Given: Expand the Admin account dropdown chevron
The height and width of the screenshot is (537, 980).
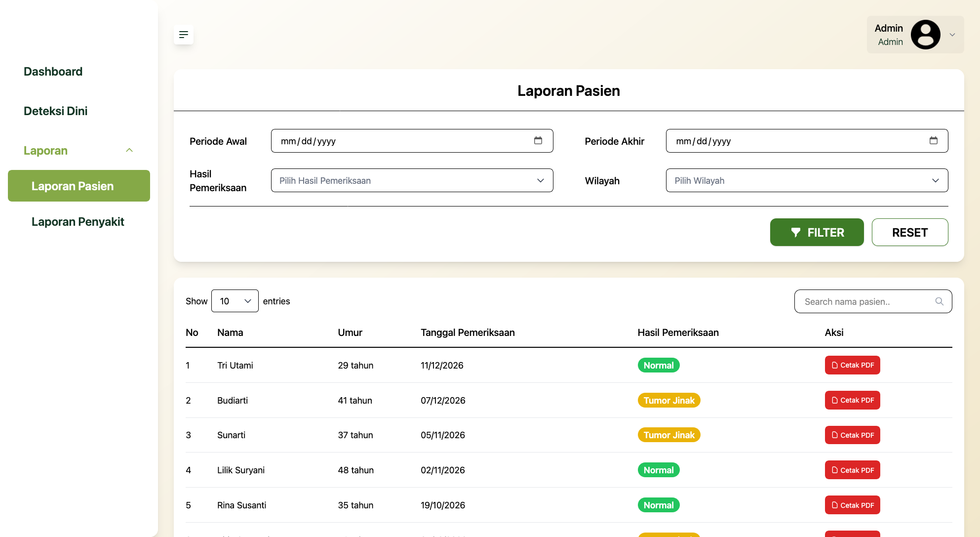Looking at the screenshot, I should [x=952, y=35].
